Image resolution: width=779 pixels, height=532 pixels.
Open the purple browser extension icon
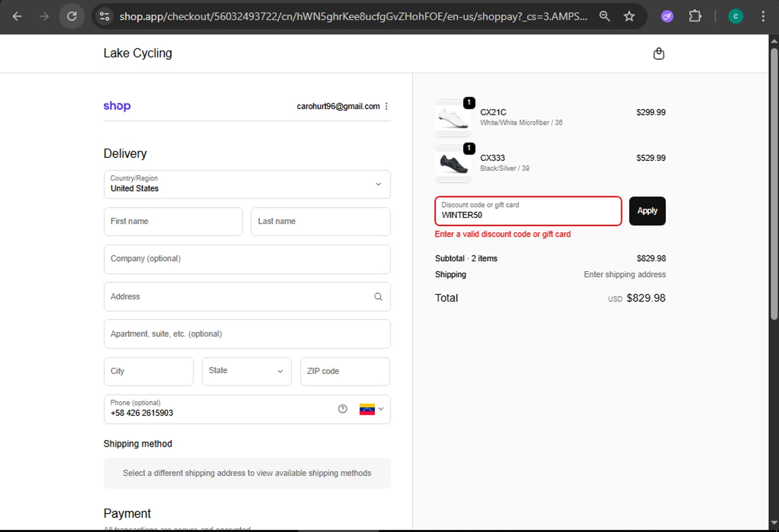click(667, 17)
